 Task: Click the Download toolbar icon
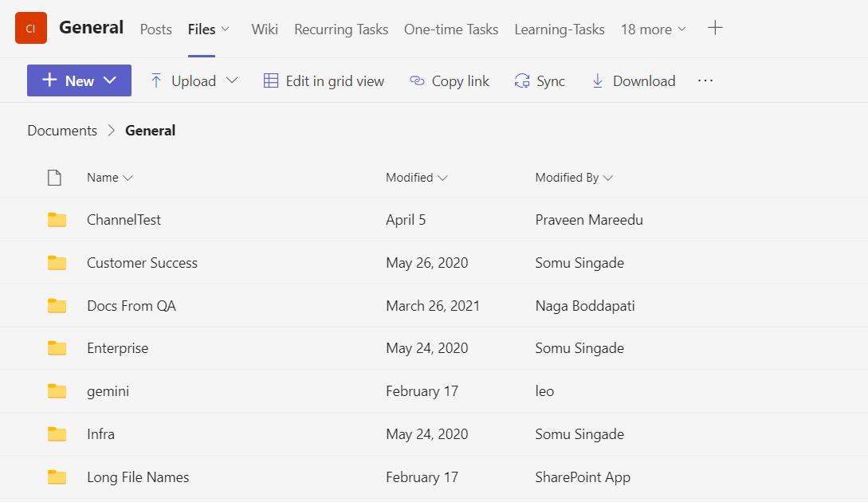pyautogui.click(x=597, y=80)
